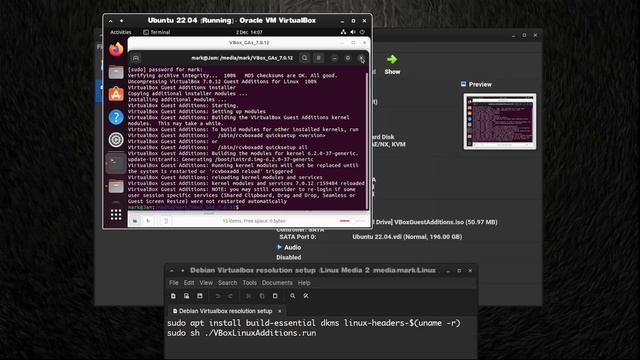Open the Files icon below Firefox in dock
Viewport: 640px width, 360px height.
(x=116, y=73)
